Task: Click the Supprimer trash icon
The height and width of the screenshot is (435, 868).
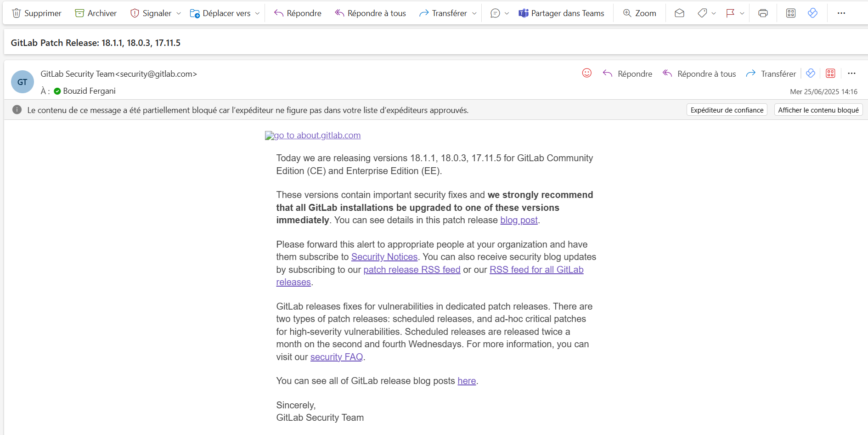Action: click(17, 13)
